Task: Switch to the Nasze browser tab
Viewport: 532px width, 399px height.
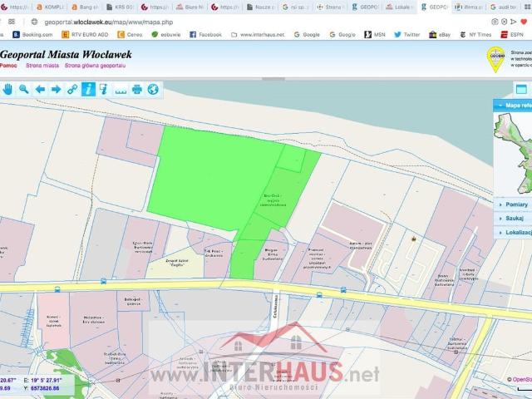Action: (260, 7)
